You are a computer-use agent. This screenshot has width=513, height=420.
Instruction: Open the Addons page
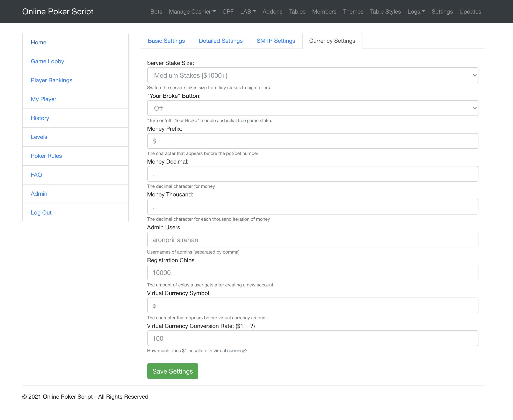coord(272,12)
